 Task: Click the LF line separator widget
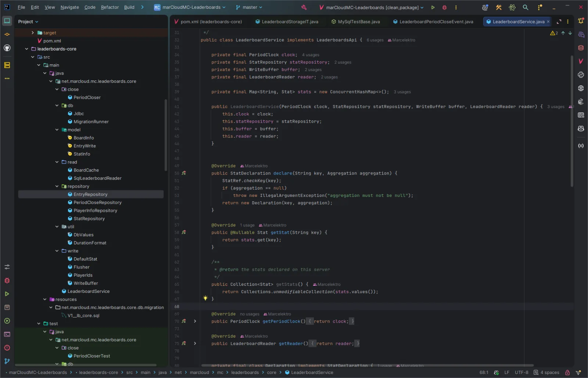coord(507,372)
